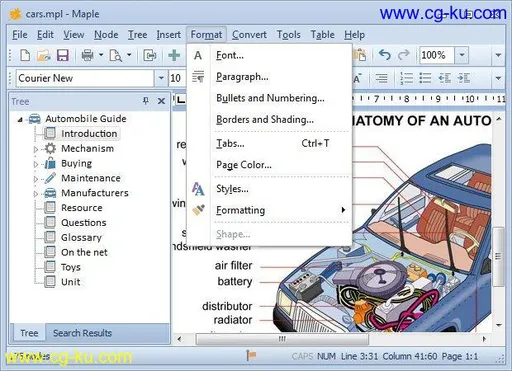Image resolution: width=512 pixels, height=371 pixels.
Task: Toggle the numbered list icon
Action: (406, 78)
